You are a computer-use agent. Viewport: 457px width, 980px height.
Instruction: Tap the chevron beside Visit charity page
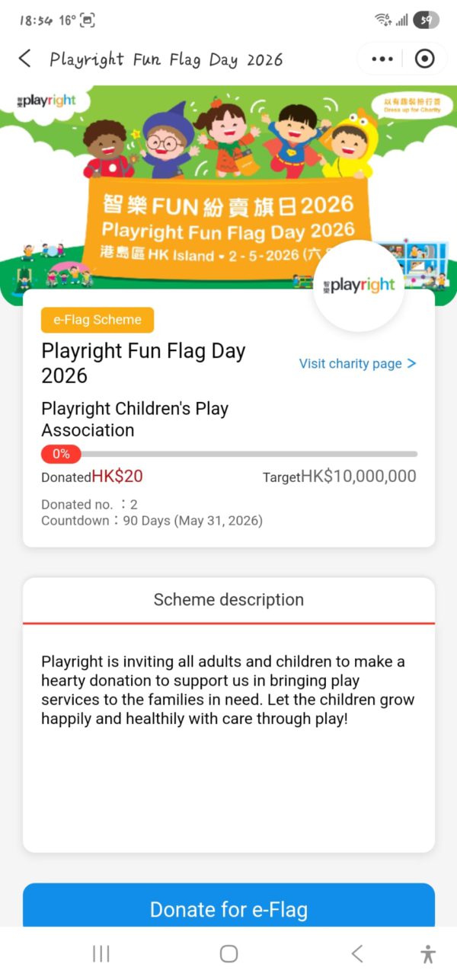tap(412, 363)
